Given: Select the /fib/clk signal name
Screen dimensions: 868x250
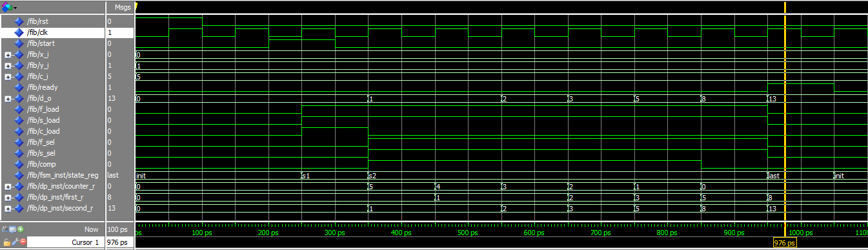Looking at the screenshot, I should tap(37, 32).
